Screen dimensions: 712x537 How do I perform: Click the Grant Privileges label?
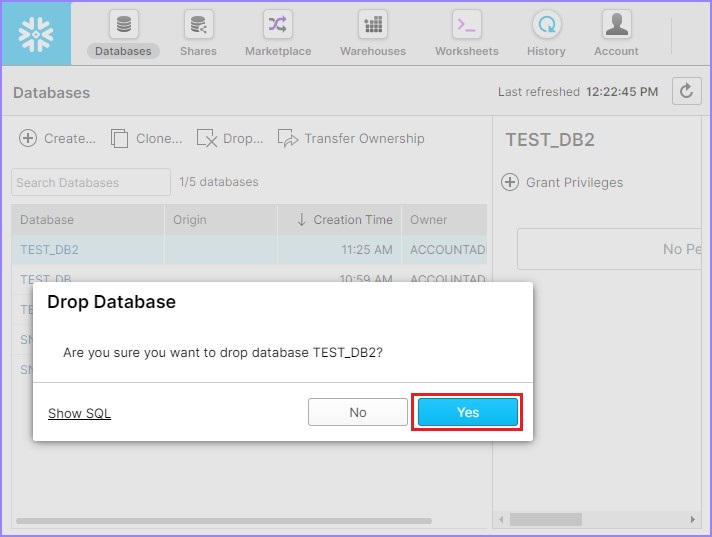(574, 182)
